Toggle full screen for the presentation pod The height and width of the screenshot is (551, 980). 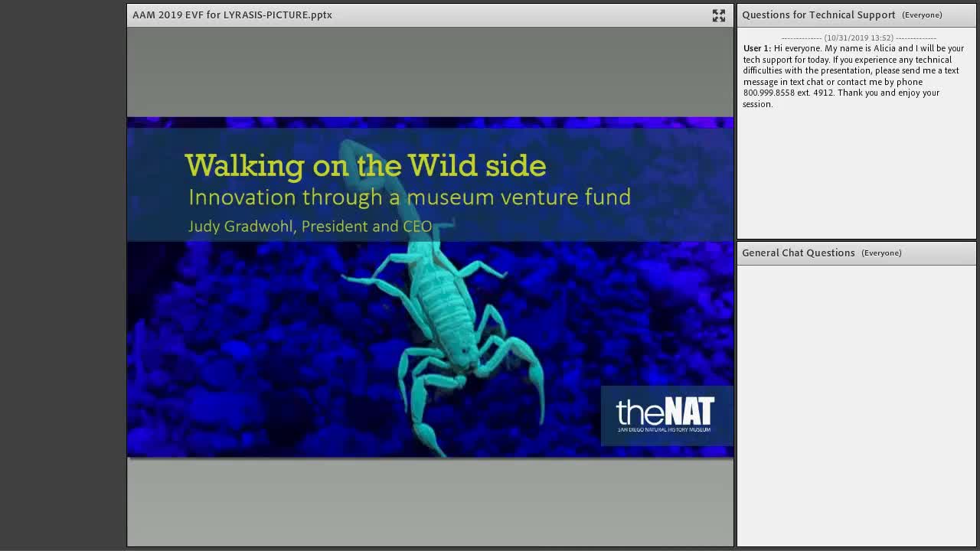(x=718, y=15)
